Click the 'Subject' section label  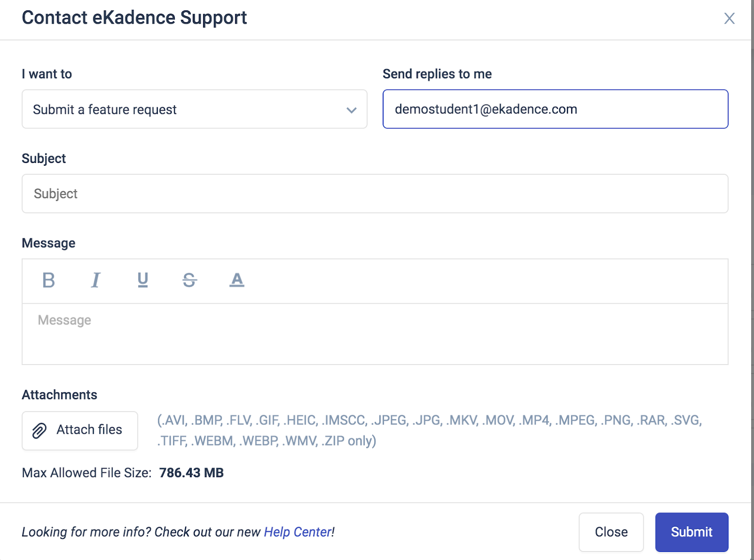click(44, 159)
